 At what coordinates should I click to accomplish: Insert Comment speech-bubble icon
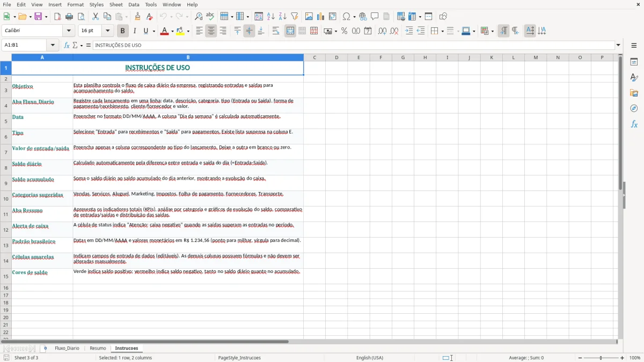(x=375, y=17)
